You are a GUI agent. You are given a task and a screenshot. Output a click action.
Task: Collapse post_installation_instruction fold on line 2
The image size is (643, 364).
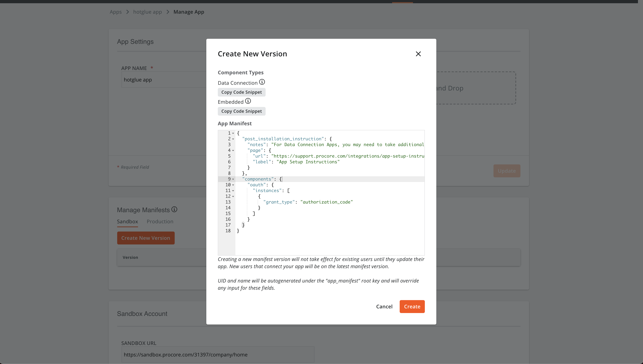(x=233, y=139)
